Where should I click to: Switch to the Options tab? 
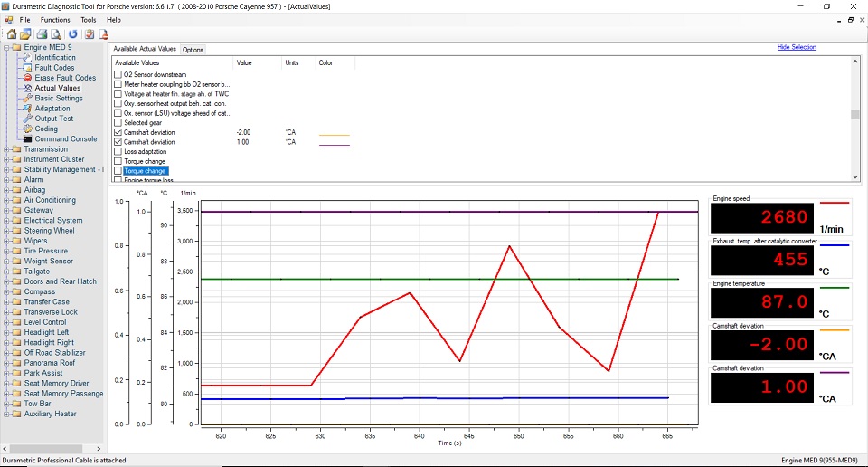click(x=193, y=50)
